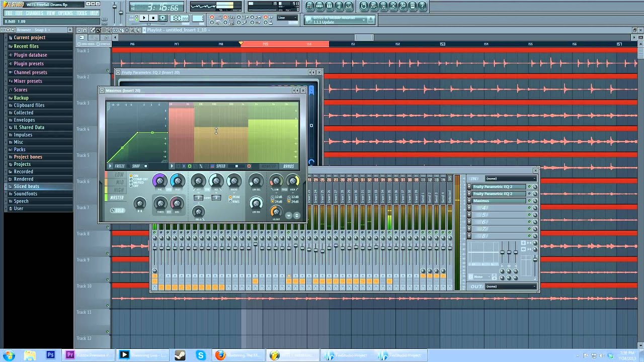Open the CHANNELS menu
Screen dimensions: 644x362
pyautogui.click(x=35, y=13)
